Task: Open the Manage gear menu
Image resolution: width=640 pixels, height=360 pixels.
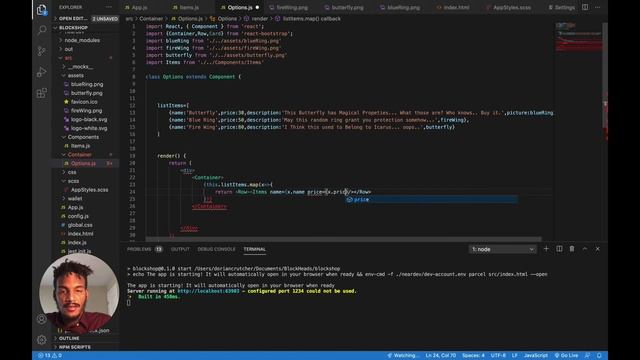Action: [42, 340]
